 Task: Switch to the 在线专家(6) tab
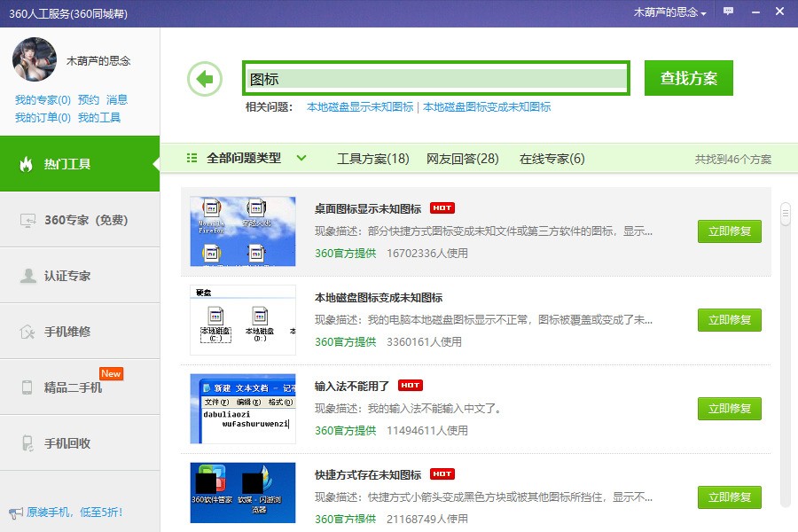tap(552, 159)
